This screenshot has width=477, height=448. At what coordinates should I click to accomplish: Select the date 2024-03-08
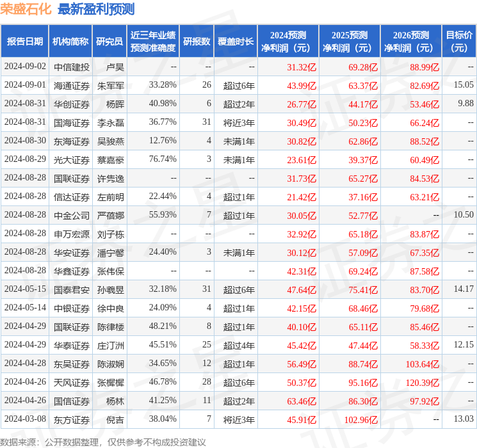(25, 419)
